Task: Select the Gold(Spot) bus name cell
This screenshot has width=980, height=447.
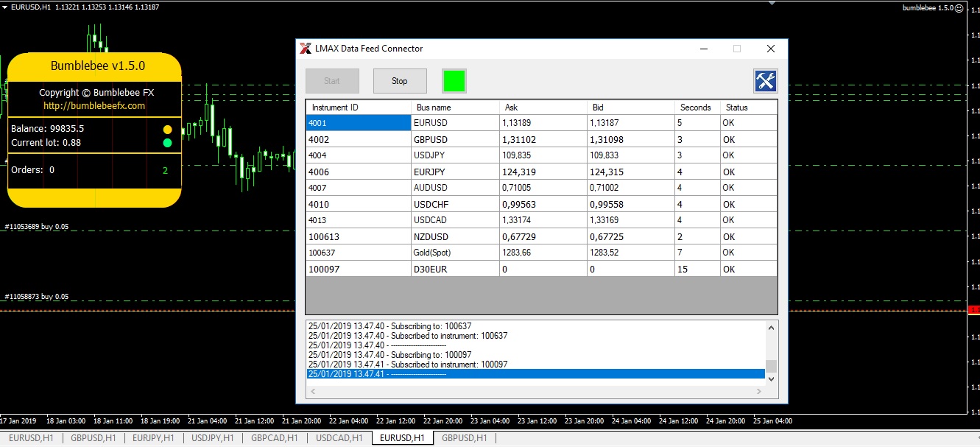Action: click(455, 253)
